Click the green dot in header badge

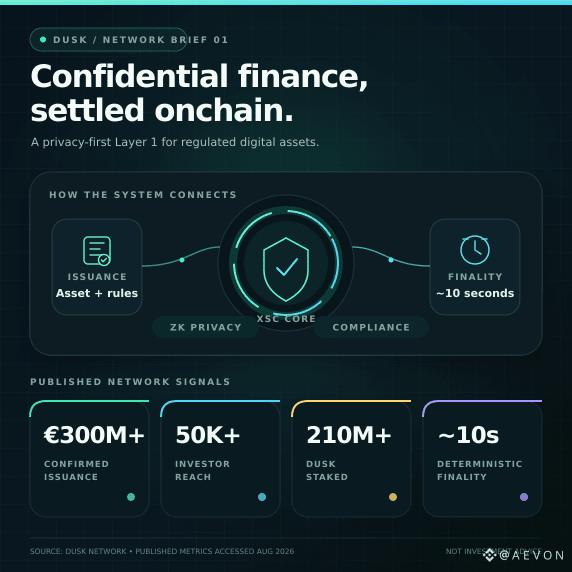pos(43,39)
